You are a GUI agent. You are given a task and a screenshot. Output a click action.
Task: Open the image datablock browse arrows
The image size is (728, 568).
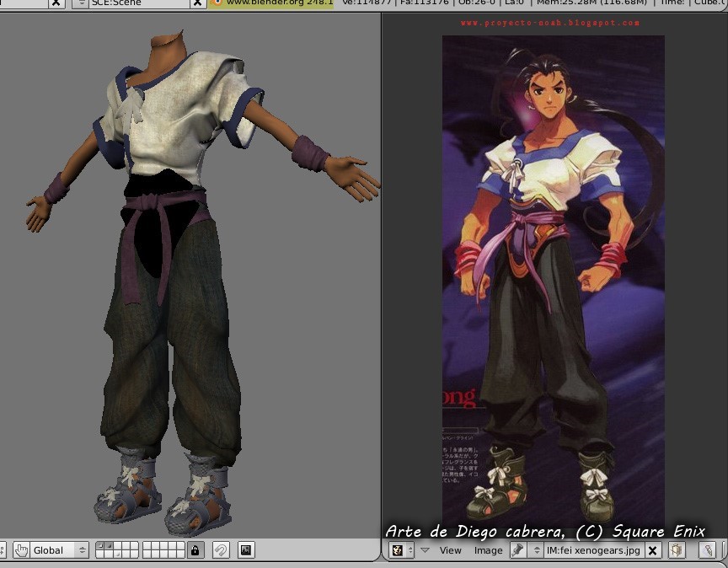tap(537, 550)
